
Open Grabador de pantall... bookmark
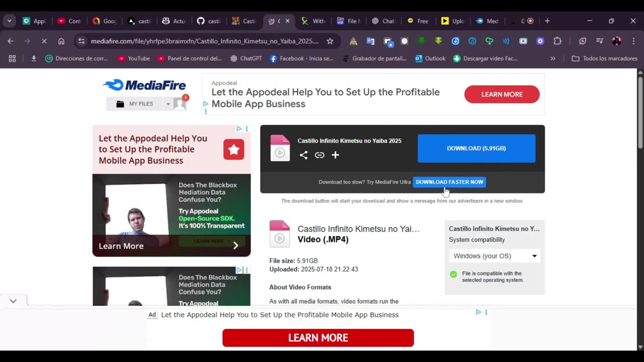(374, 58)
